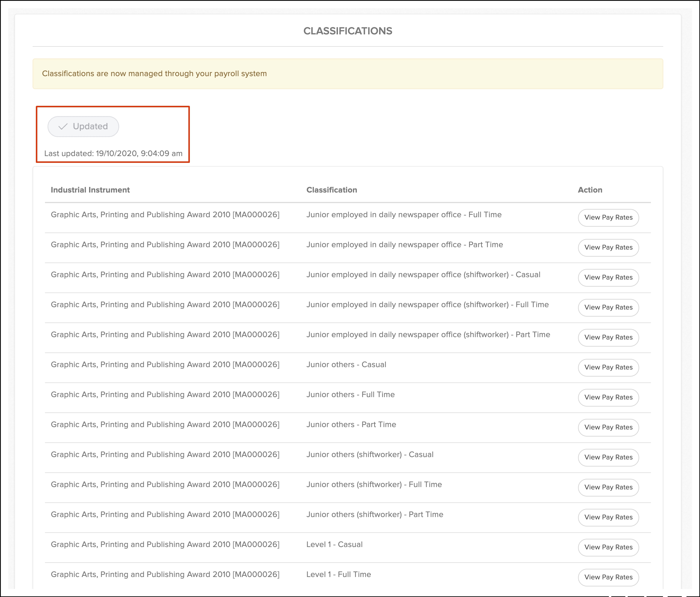View Pay Rates for Junior others Casual

pyautogui.click(x=608, y=368)
